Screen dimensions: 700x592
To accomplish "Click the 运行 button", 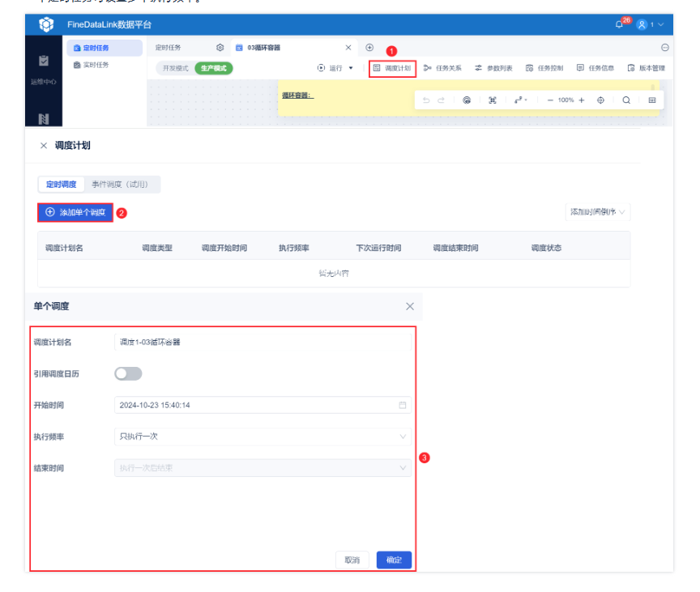I will [330, 68].
